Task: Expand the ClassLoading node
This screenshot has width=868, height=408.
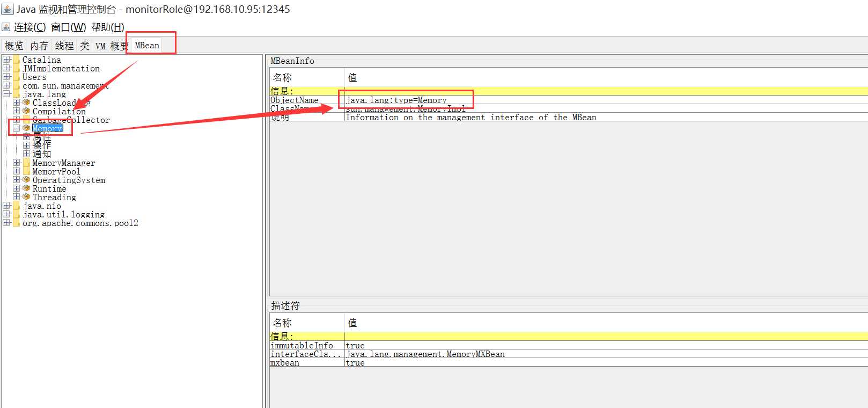Action: [16, 103]
